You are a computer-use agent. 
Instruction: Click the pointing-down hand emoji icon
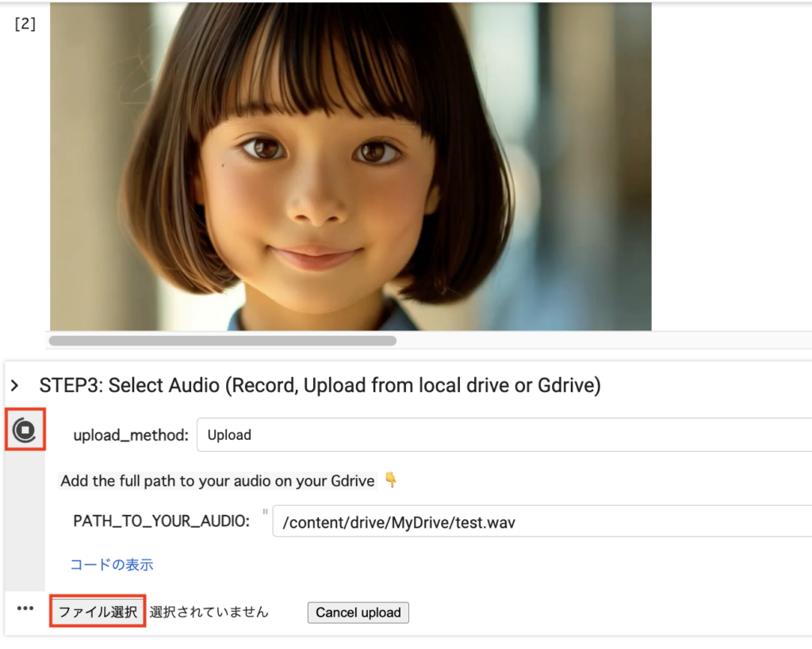pos(390,480)
